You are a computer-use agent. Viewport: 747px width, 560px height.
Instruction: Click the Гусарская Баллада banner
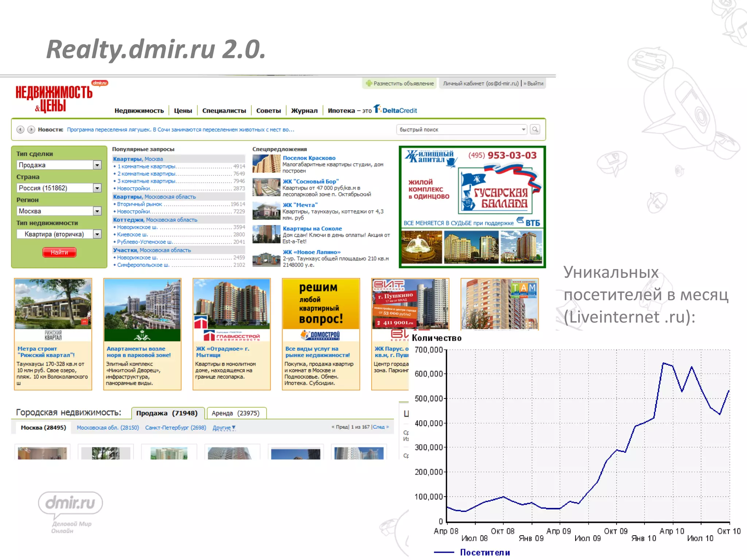coord(472,207)
